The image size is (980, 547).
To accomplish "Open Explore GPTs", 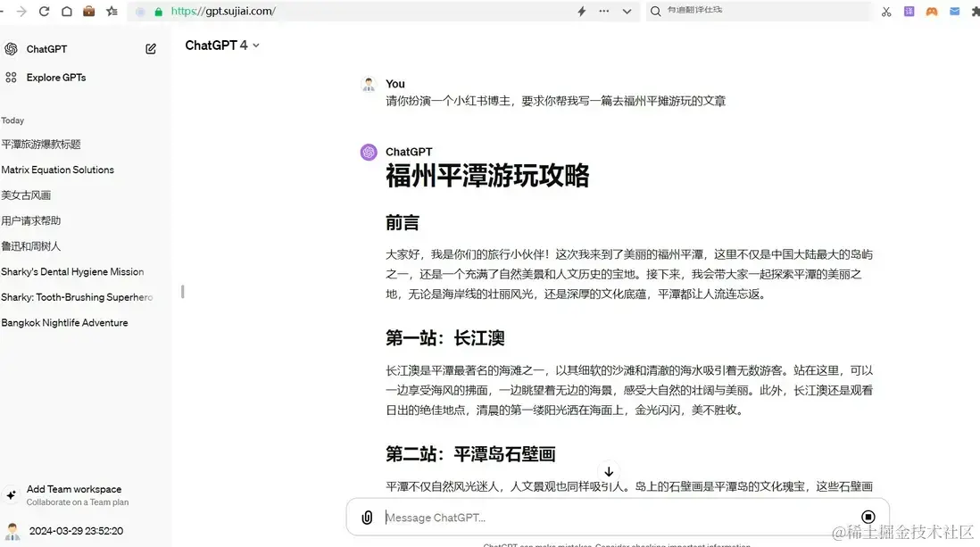I will pyautogui.click(x=56, y=78).
